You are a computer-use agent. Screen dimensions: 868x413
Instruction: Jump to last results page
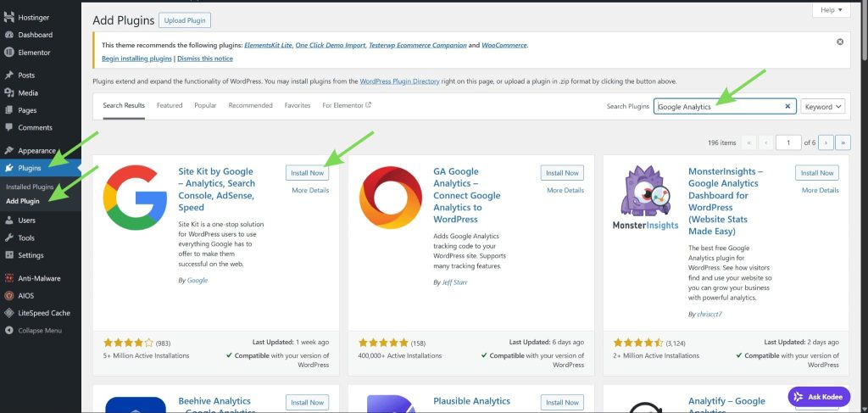point(843,142)
